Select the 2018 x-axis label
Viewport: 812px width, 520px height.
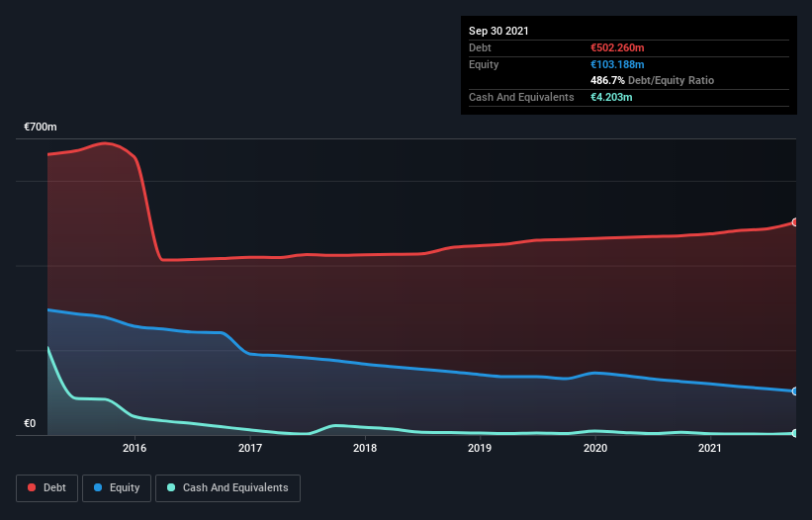[x=365, y=448]
